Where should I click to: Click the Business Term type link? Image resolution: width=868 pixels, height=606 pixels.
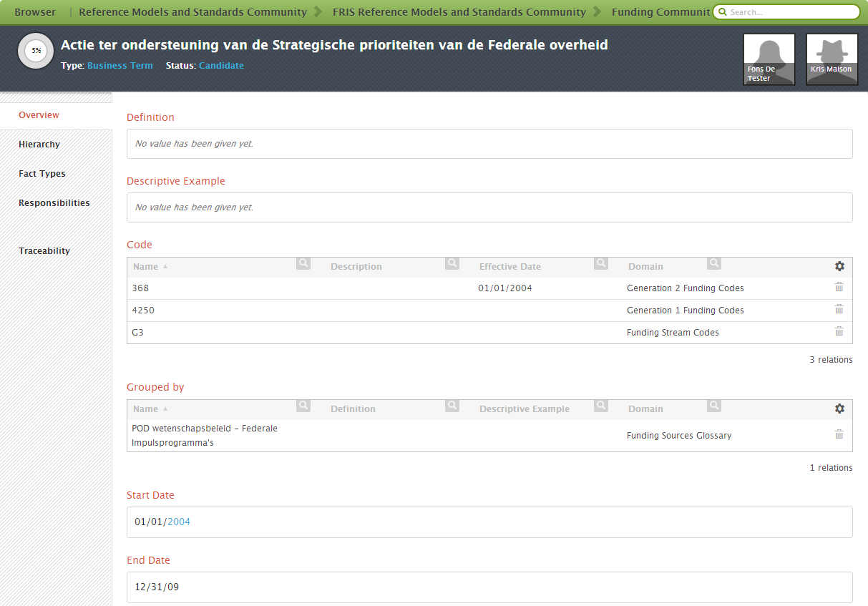[120, 66]
